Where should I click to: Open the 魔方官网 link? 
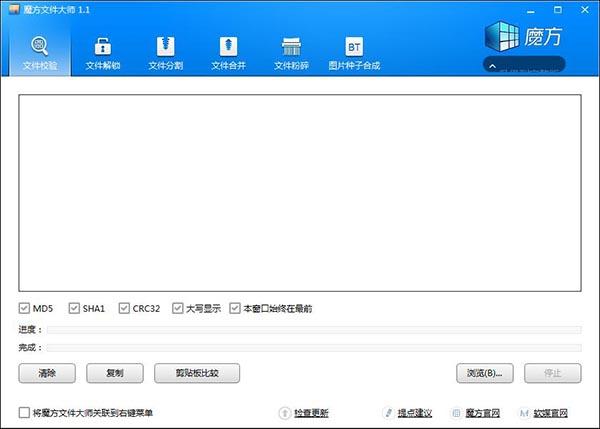pos(483,413)
